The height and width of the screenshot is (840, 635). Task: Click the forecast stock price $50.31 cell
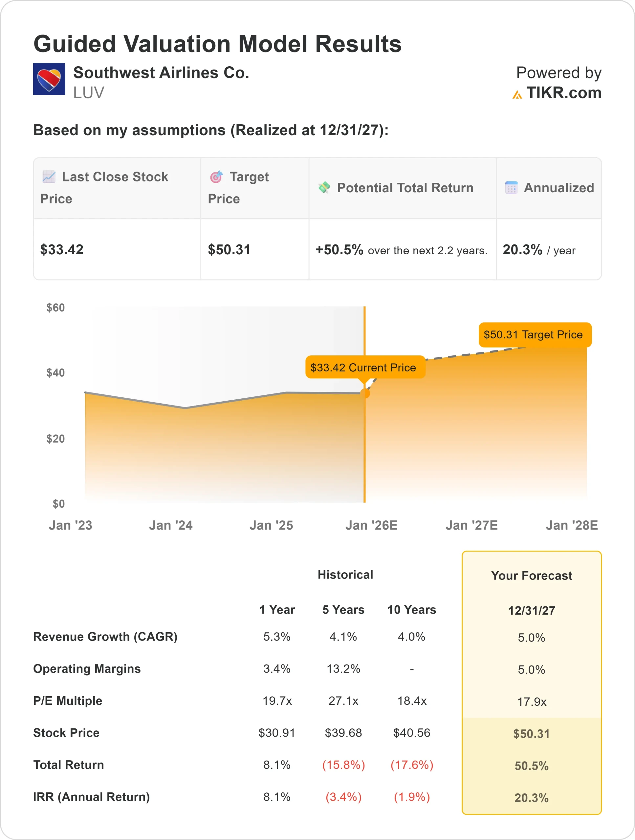tap(531, 733)
